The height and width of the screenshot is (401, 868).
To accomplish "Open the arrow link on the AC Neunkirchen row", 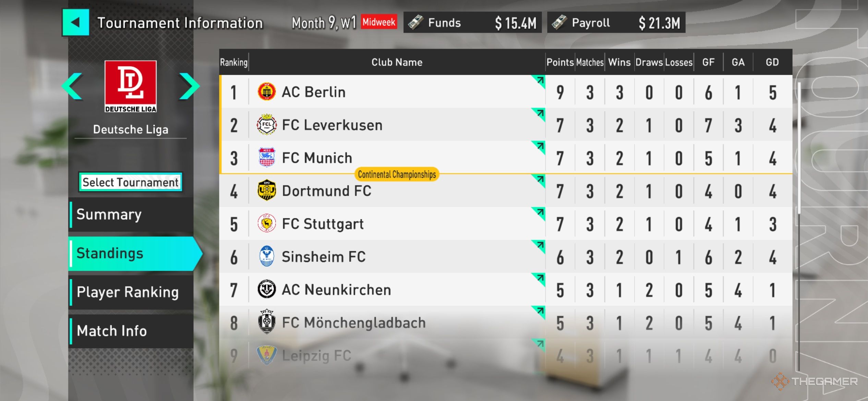I will [540, 278].
